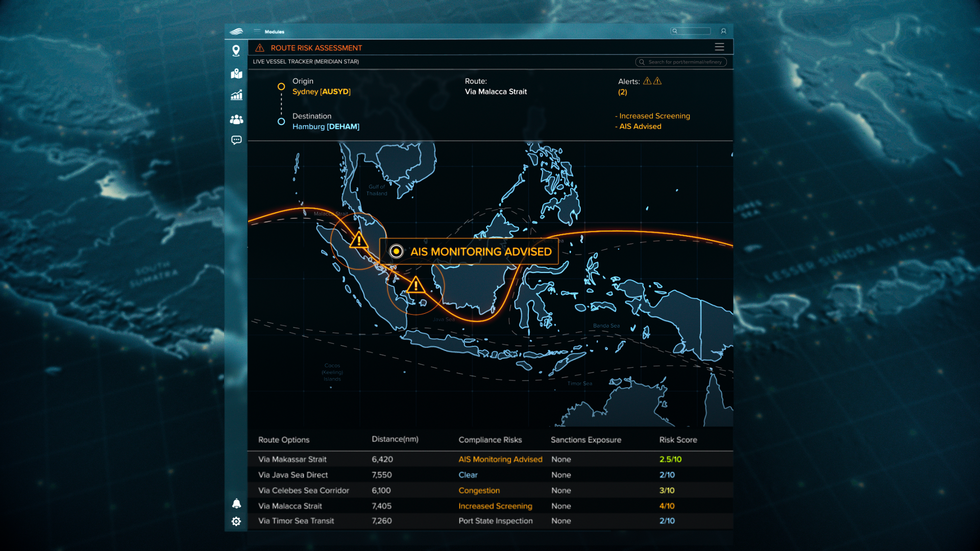Toggle the AIS Monitoring Advised indicator on map
This screenshot has width=980, height=551.
click(x=397, y=252)
